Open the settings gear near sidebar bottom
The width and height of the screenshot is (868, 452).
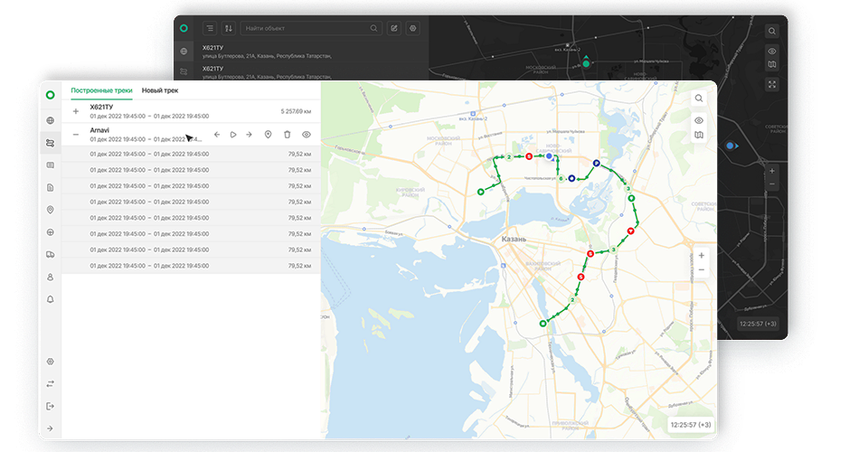(x=51, y=362)
